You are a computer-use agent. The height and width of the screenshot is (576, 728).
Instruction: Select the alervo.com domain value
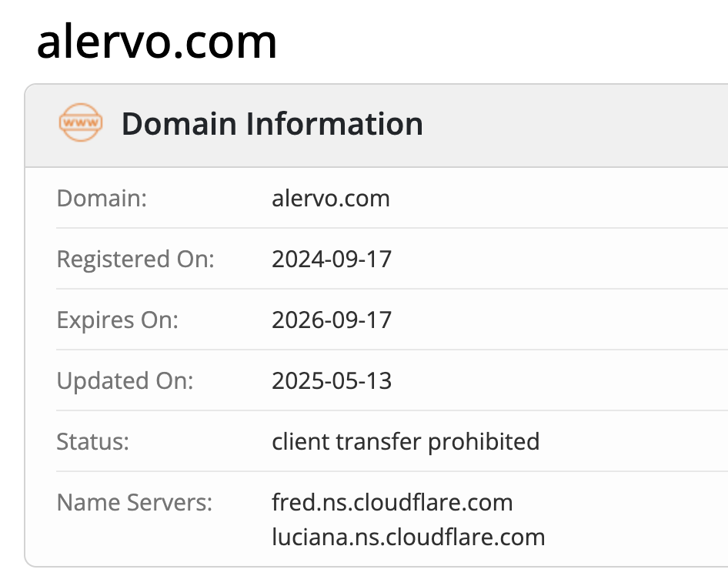click(x=331, y=199)
